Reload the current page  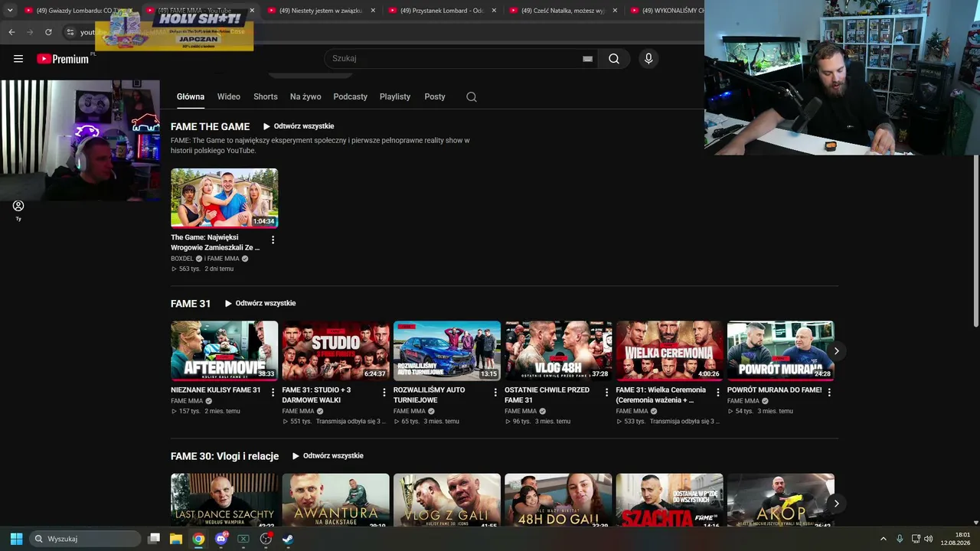[48, 32]
